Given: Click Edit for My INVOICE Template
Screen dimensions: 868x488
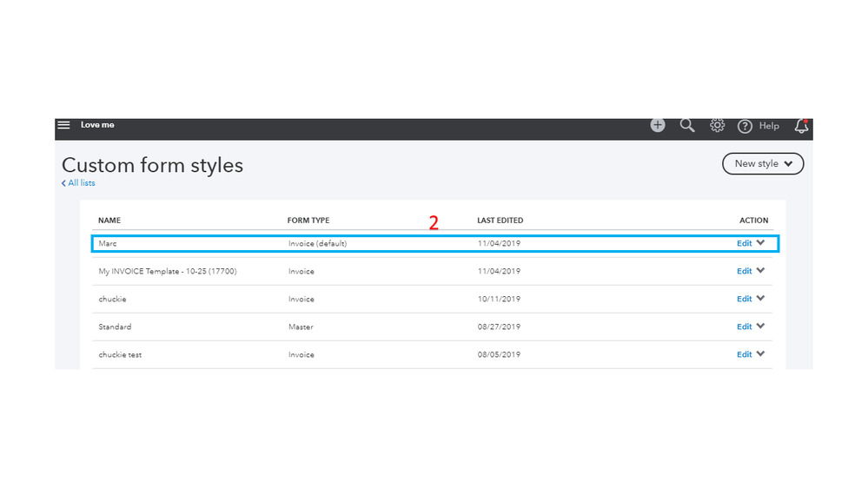Looking at the screenshot, I should click(744, 271).
